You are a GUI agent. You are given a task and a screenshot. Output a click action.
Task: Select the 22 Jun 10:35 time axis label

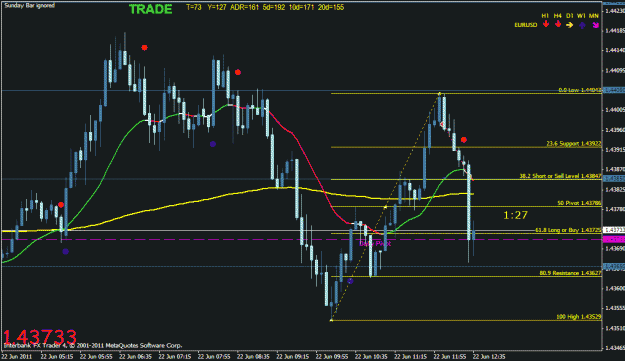point(371,356)
